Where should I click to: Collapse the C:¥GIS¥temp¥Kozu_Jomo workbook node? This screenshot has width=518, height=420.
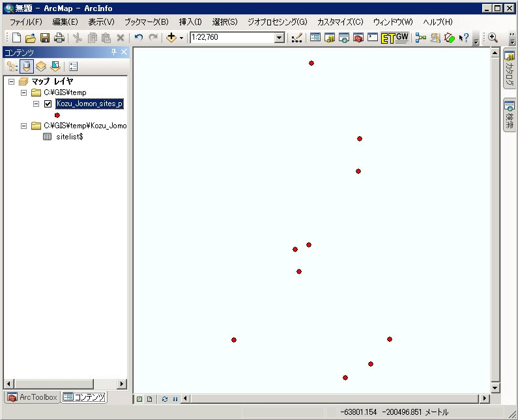pos(24,126)
